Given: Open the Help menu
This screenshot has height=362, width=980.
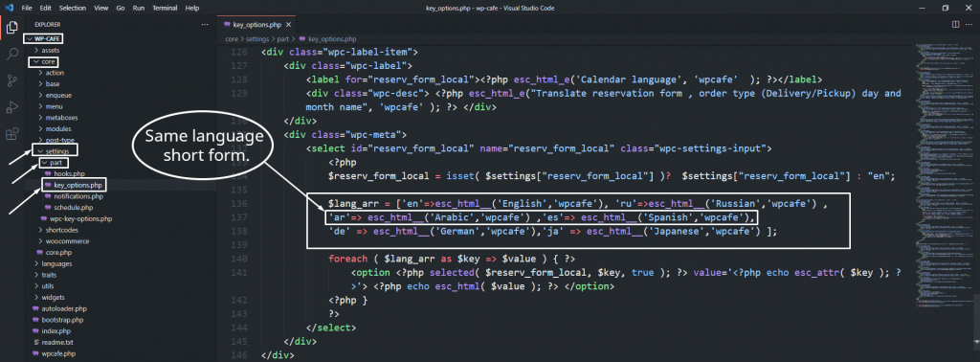Looking at the screenshot, I should pyautogui.click(x=192, y=8).
